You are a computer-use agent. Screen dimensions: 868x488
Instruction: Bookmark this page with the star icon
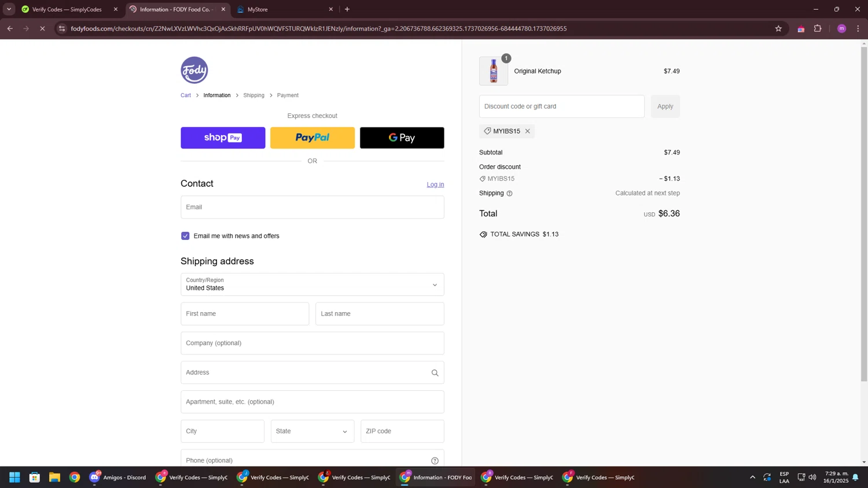click(778, 28)
